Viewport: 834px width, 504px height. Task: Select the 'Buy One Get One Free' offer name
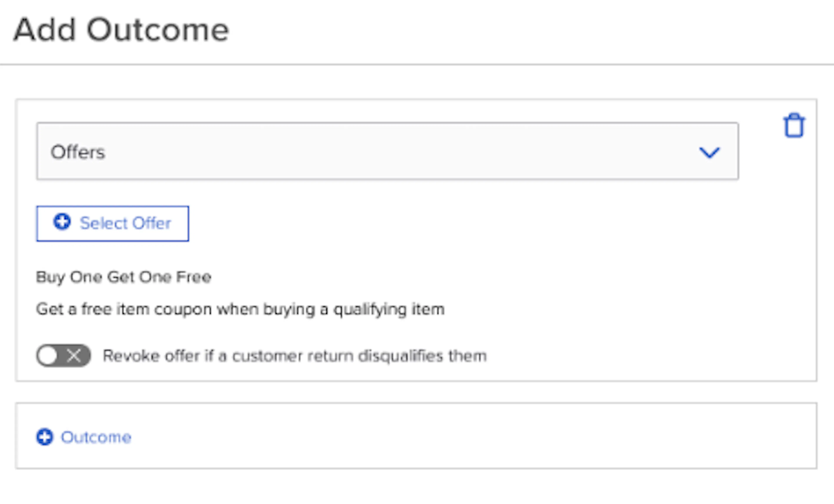(124, 277)
